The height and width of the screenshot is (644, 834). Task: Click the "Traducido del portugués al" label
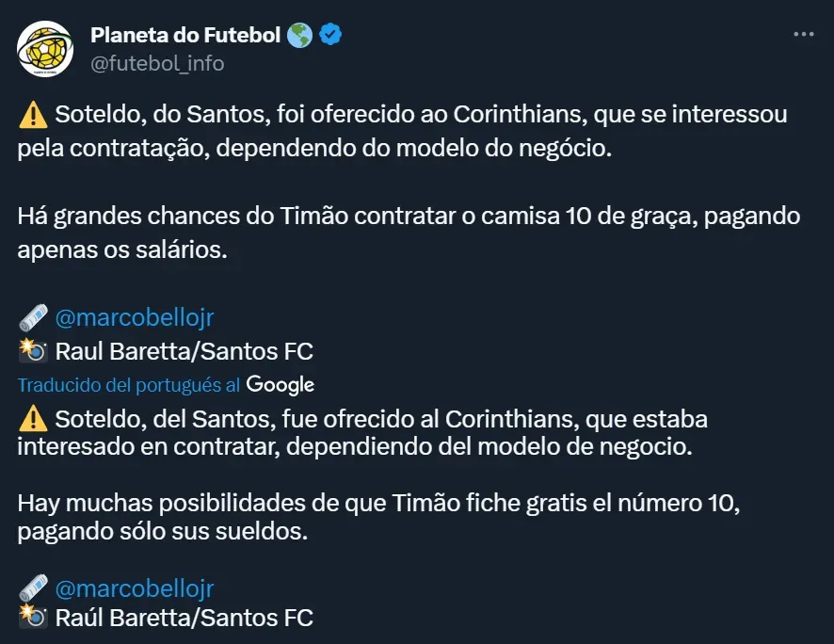[x=129, y=385]
